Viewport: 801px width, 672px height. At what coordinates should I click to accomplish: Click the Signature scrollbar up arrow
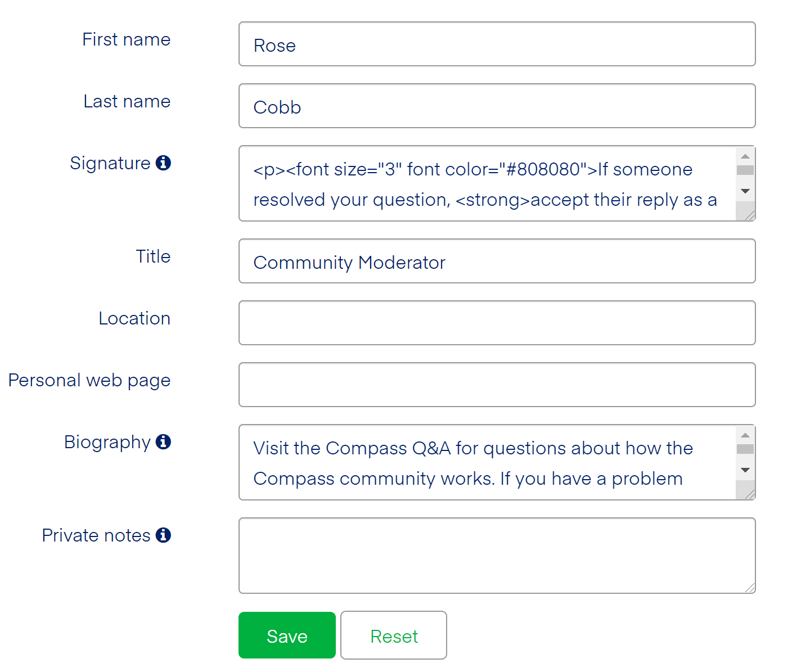point(745,155)
